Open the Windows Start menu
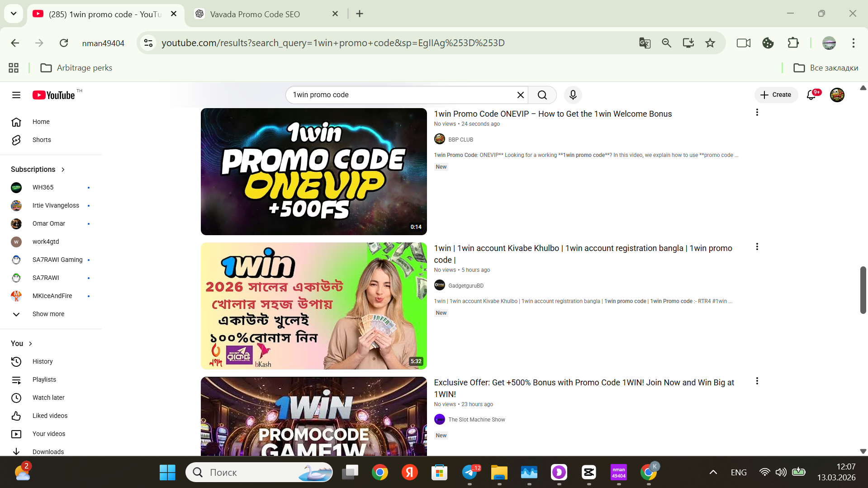Image resolution: width=868 pixels, height=488 pixels. point(167,472)
